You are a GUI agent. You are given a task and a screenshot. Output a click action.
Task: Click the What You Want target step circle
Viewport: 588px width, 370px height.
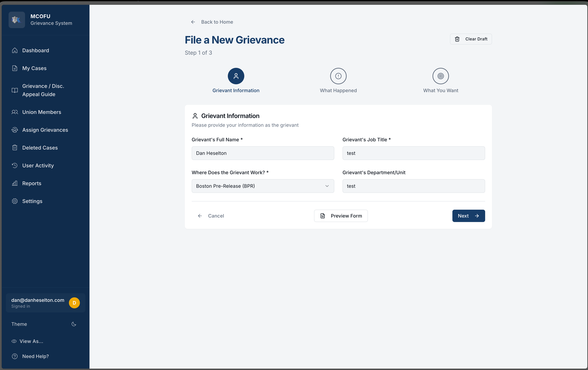441,76
